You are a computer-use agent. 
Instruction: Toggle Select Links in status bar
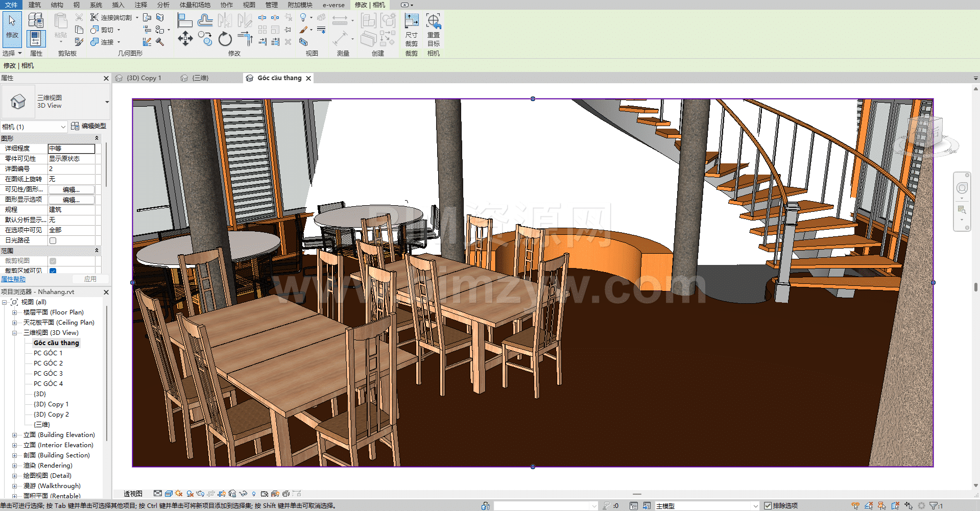(855, 506)
